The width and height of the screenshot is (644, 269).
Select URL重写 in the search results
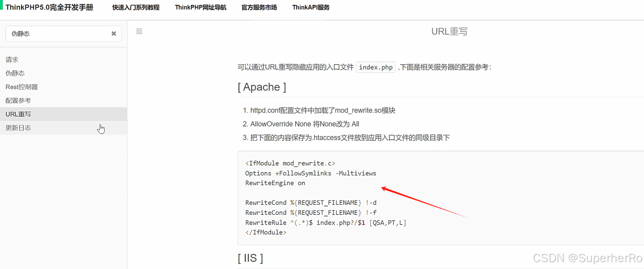point(63,114)
